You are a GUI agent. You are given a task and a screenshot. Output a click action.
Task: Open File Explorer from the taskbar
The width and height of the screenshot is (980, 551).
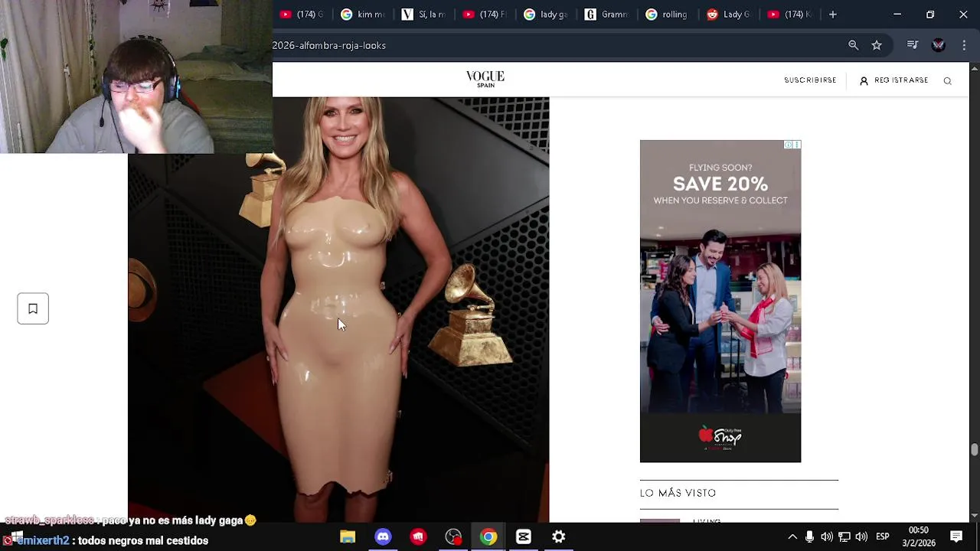[348, 536]
